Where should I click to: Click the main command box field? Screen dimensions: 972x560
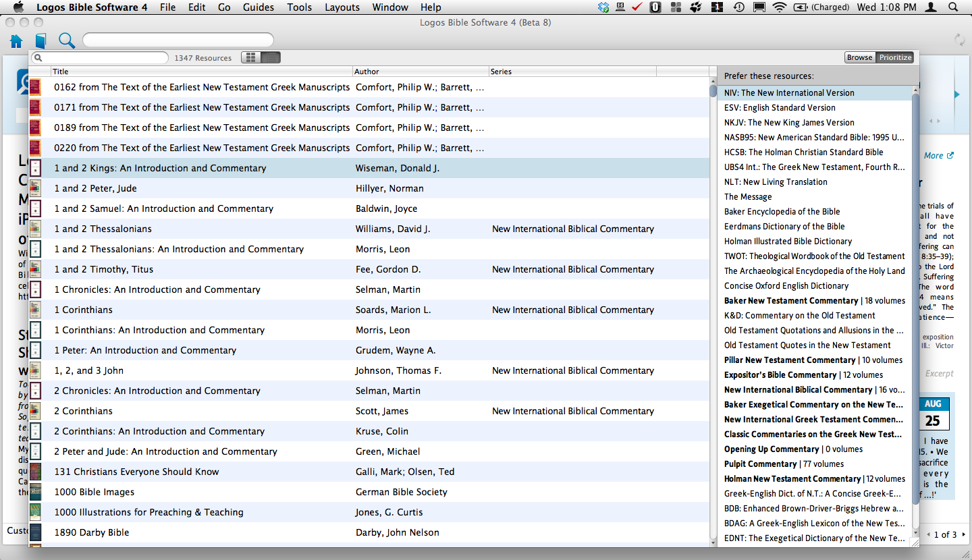point(178,40)
